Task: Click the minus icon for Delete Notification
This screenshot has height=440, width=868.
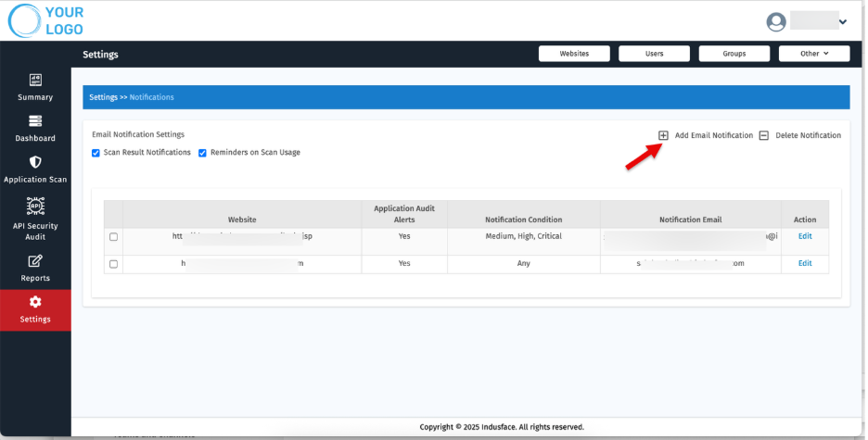Action: pyautogui.click(x=764, y=135)
